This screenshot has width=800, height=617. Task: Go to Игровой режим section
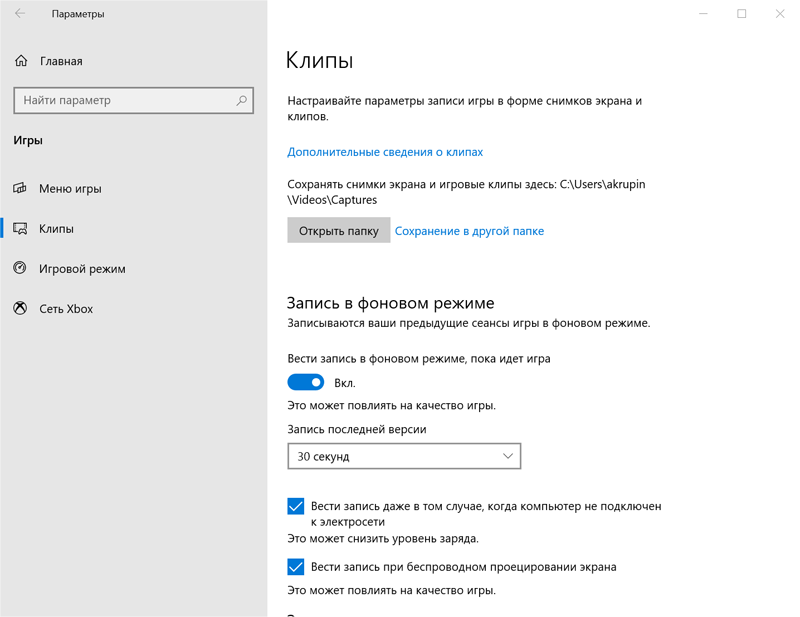click(x=82, y=269)
